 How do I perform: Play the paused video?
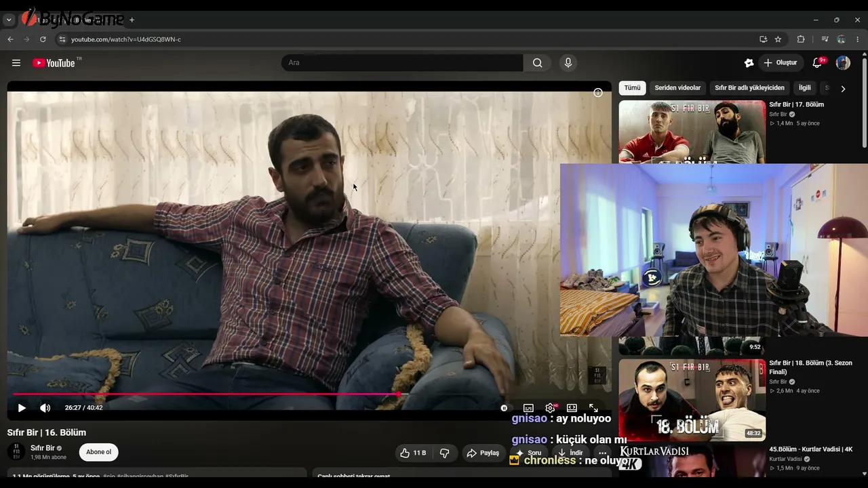pyautogui.click(x=22, y=408)
